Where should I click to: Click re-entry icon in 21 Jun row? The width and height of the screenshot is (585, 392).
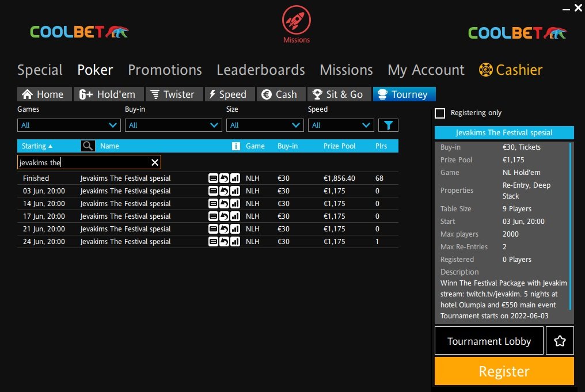[224, 229]
